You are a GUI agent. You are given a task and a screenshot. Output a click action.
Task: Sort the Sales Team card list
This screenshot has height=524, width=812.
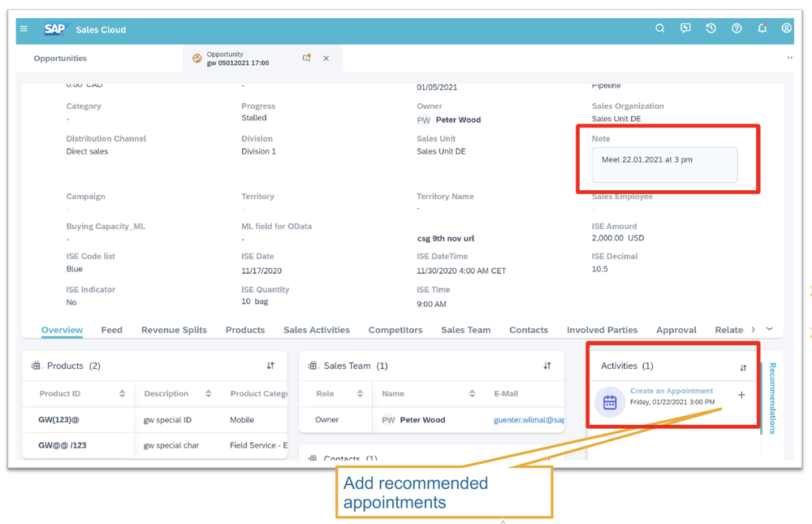546,366
